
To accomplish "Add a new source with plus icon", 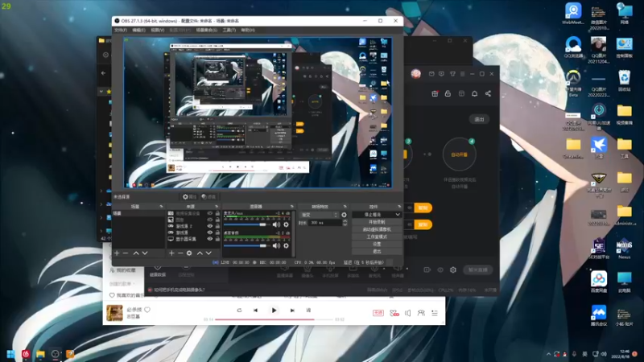I will click(x=171, y=253).
